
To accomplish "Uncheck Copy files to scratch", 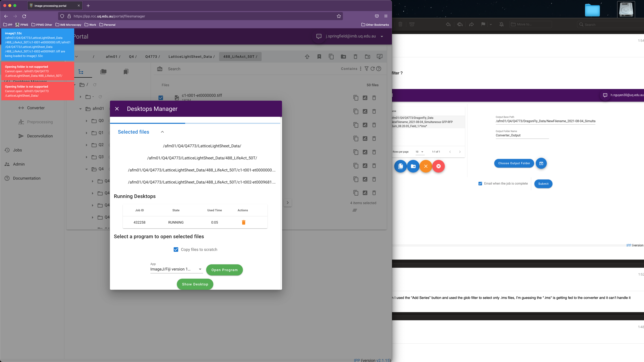I will coord(176,250).
